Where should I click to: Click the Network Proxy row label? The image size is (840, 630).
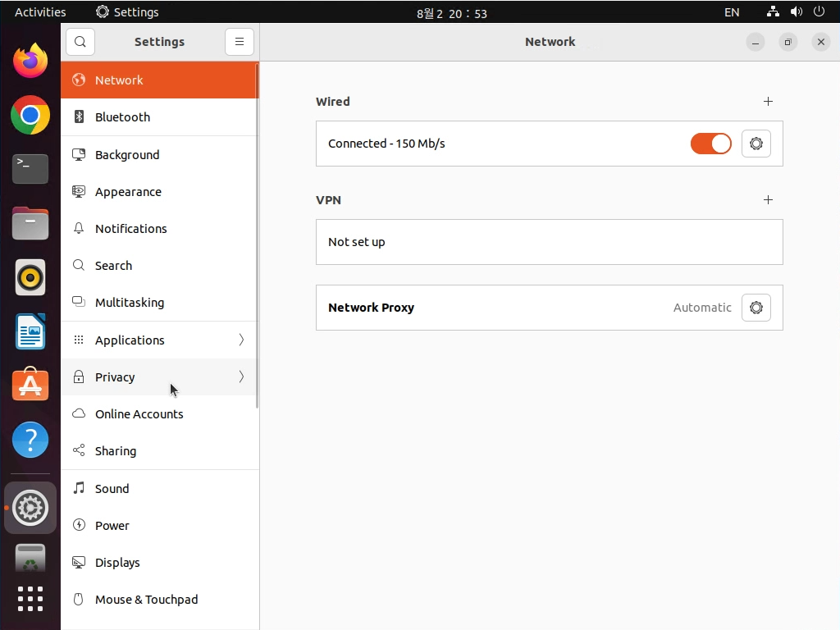pyautogui.click(x=371, y=308)
